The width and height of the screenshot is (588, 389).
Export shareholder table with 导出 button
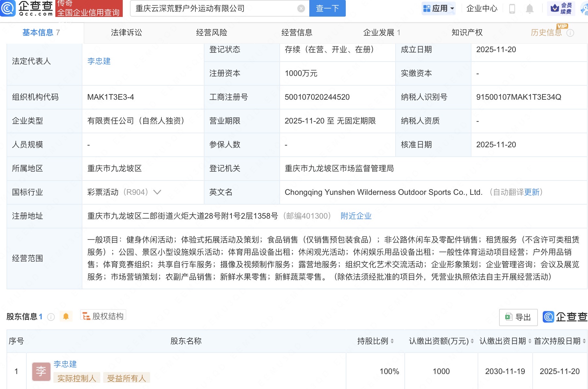[x=518, y=317]
